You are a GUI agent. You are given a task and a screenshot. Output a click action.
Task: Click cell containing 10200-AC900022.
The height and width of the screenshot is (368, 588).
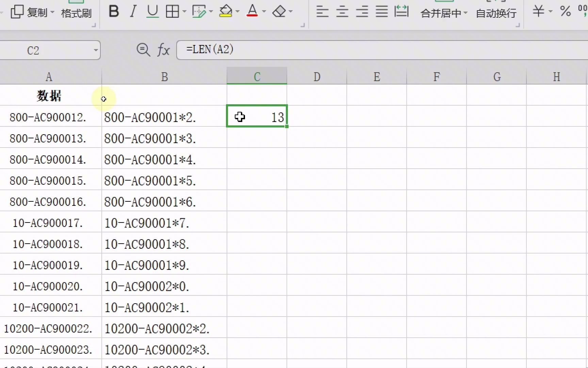point(51,328)
